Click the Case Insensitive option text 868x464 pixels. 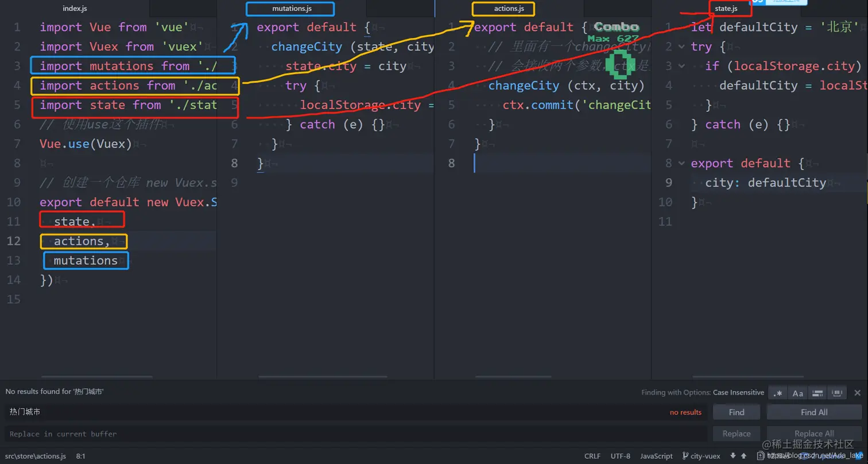click(x=738, y=393)
